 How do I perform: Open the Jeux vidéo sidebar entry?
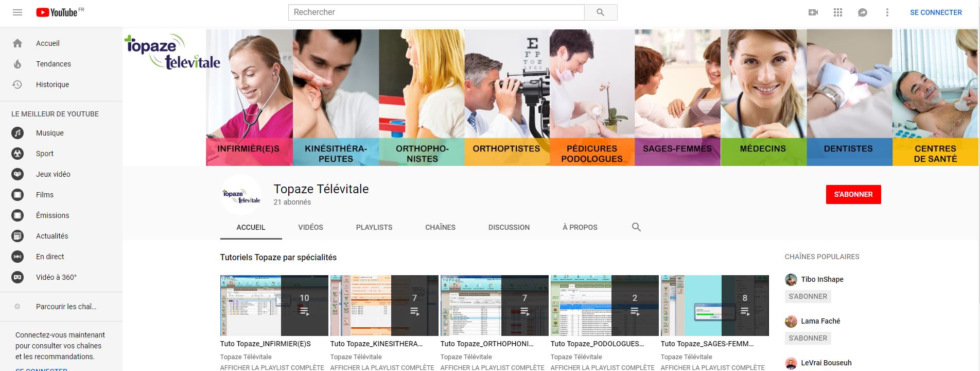(61, 174)
